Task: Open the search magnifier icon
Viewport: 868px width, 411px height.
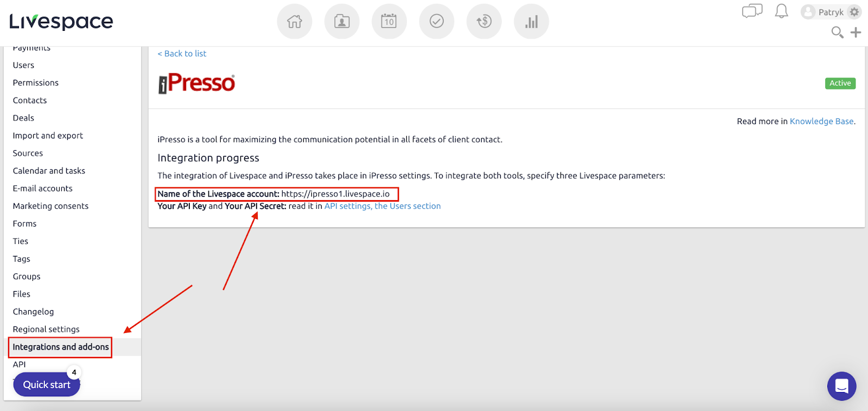Action: 838,33
